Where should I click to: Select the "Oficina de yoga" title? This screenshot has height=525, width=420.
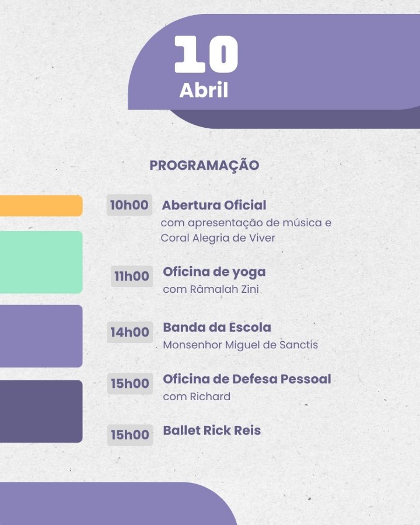click(214, 272)
